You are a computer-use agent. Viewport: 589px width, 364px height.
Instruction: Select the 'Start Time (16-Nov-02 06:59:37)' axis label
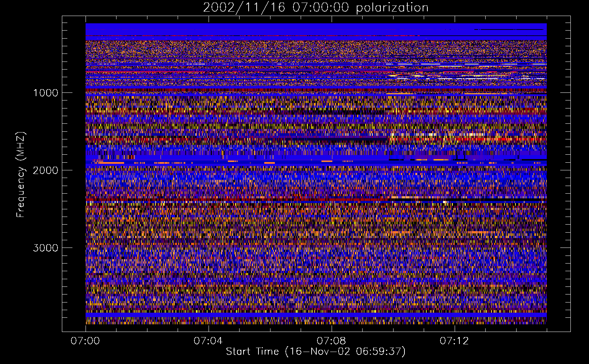[316, 352]
